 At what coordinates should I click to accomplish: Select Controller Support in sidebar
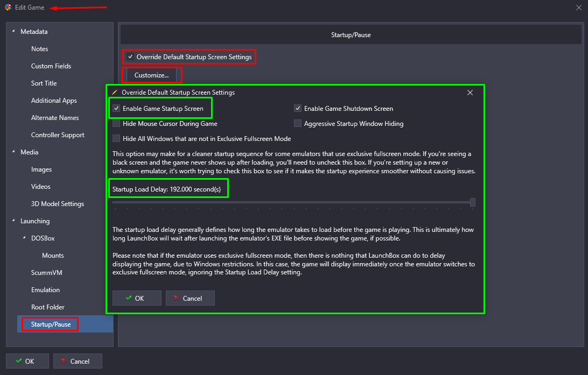58,135
